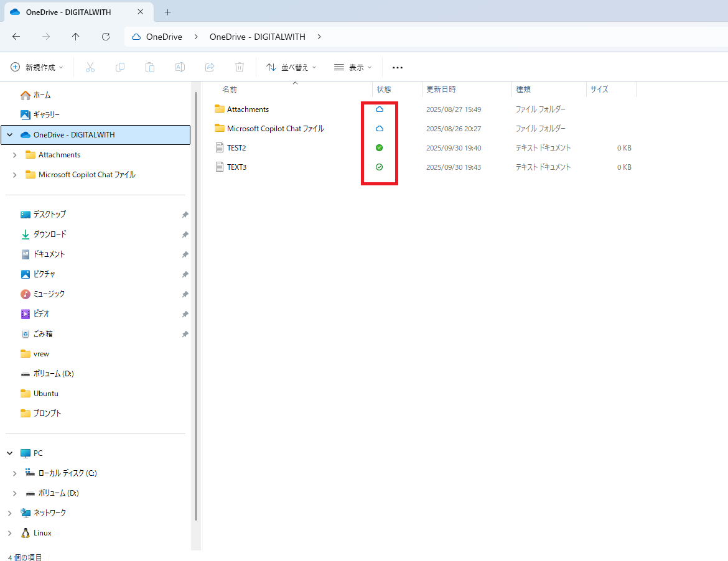Select the TEST2 text file
The height and width of the screenshot is (561, 728).
[236, 148]
